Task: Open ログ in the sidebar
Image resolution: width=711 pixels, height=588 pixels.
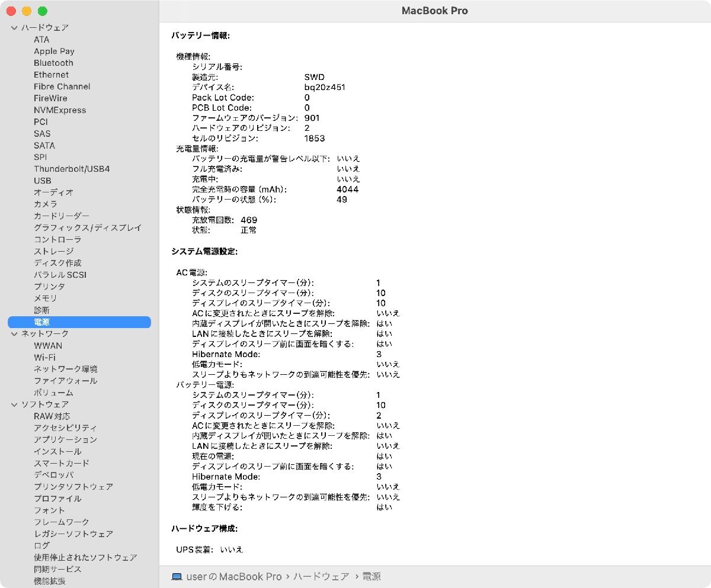Action: click(41, 545)
